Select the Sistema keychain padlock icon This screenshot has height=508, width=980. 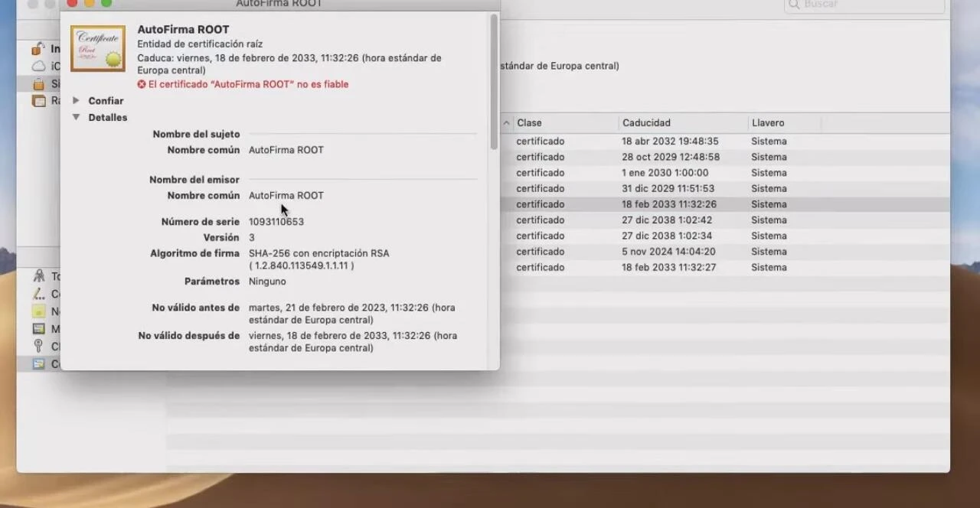tap(38, 84)
